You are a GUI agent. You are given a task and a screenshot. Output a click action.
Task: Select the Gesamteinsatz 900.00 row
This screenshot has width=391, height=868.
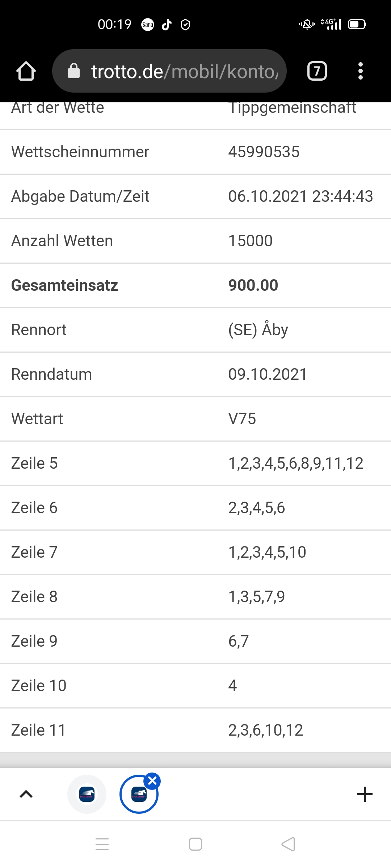(x=195, y=285)
